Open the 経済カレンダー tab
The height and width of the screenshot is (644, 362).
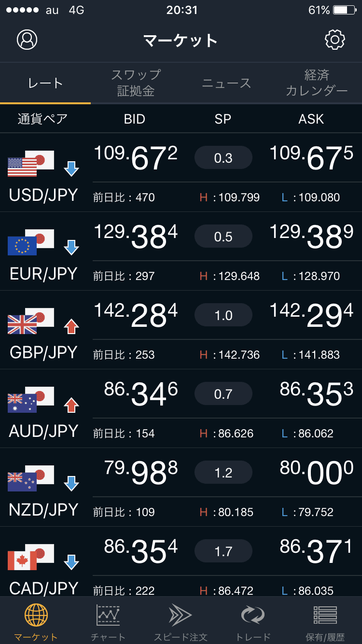tap(317, 83)
